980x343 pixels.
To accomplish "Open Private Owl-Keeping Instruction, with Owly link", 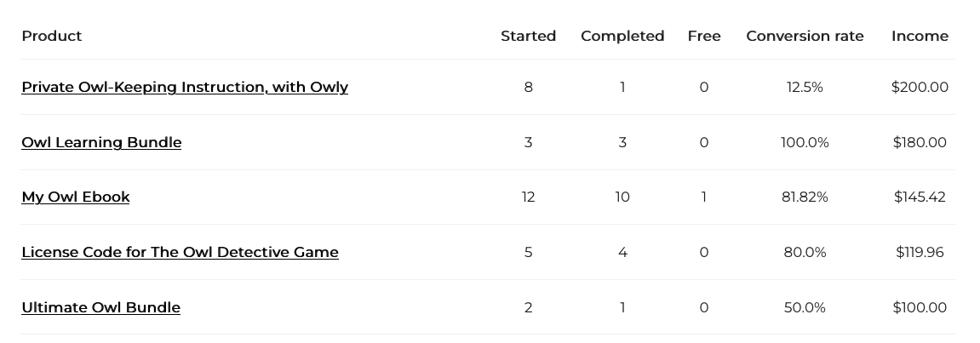I will tap(185, 87).
